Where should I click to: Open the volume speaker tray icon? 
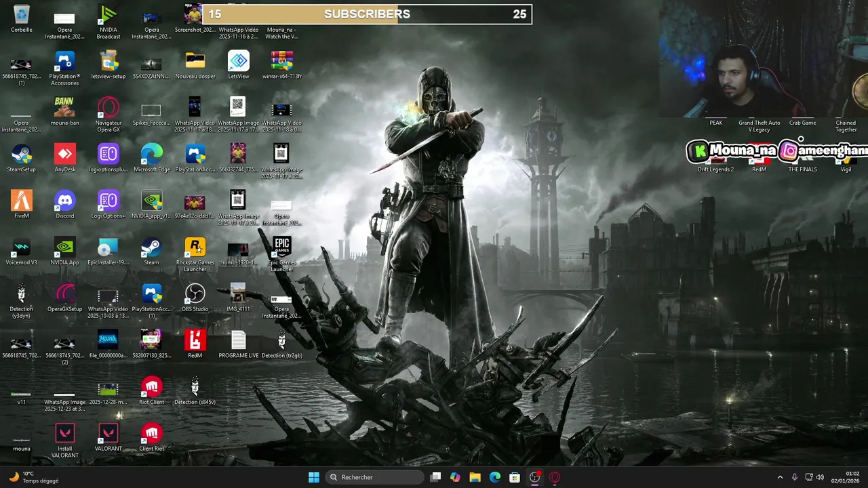click(820, 477)
